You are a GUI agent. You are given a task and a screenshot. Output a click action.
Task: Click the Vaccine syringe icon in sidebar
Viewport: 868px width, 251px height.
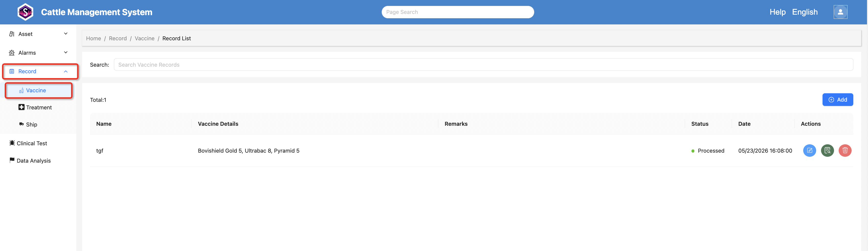21,90
